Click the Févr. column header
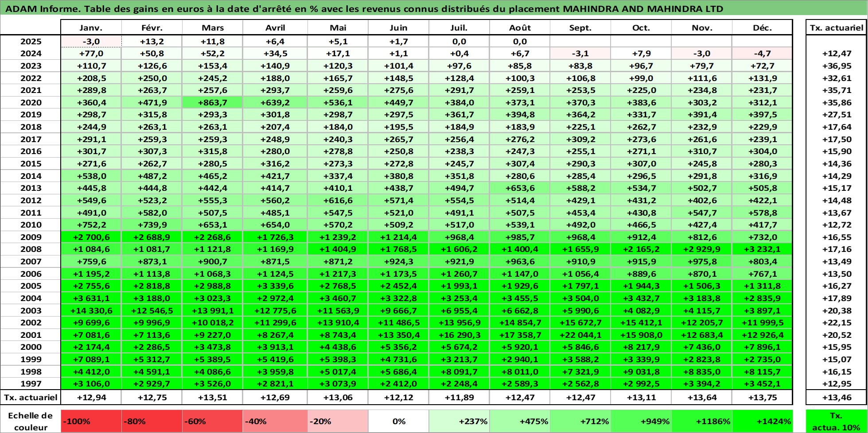Image resolution: width=868 pixels, height=433 pixels. click(x=152, y=27)
